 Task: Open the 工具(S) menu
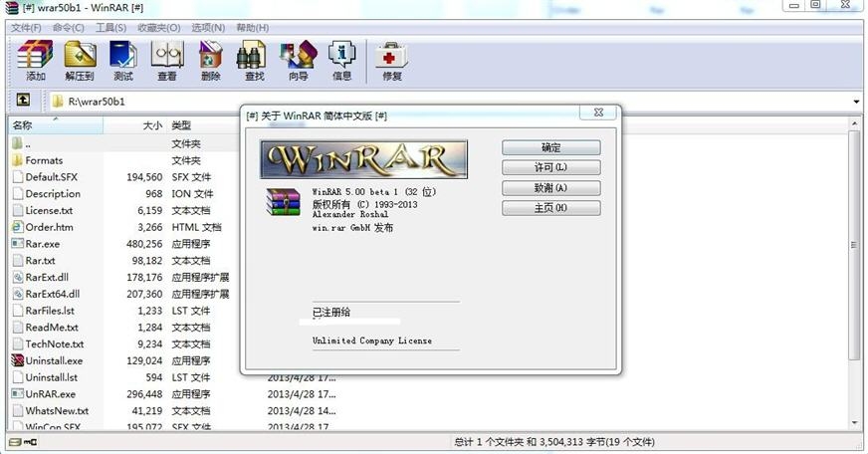(x=110, y=28)
